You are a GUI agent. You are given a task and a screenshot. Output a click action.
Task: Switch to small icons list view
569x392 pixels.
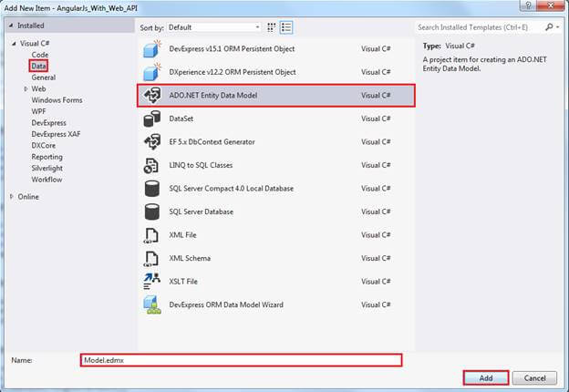coord(286,27)
